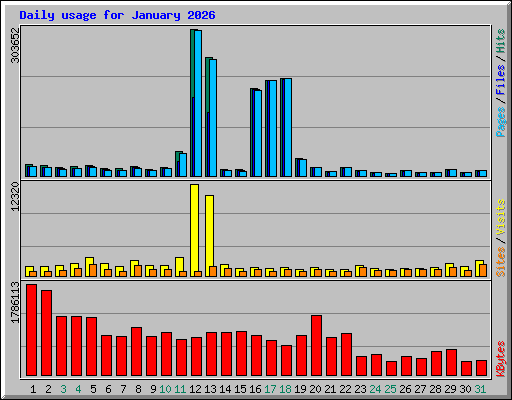Click the red "KBytes" legend label

tap(501, 359)
